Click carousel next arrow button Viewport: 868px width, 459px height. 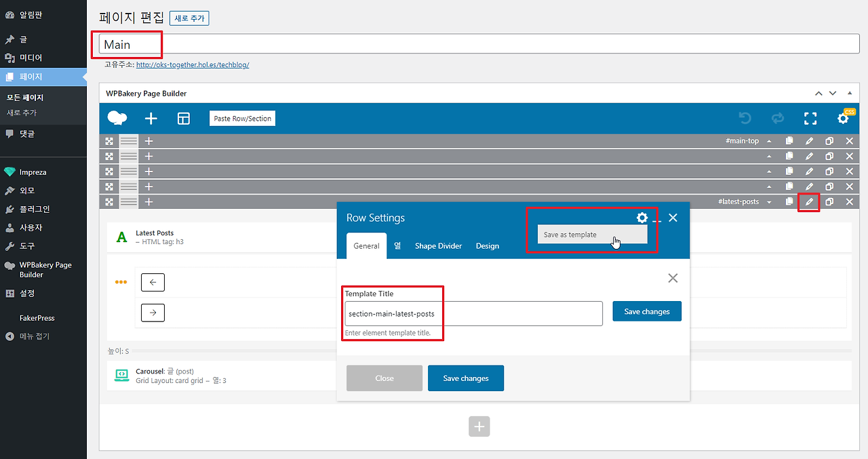pyautogui.click(x=153, y=313)
